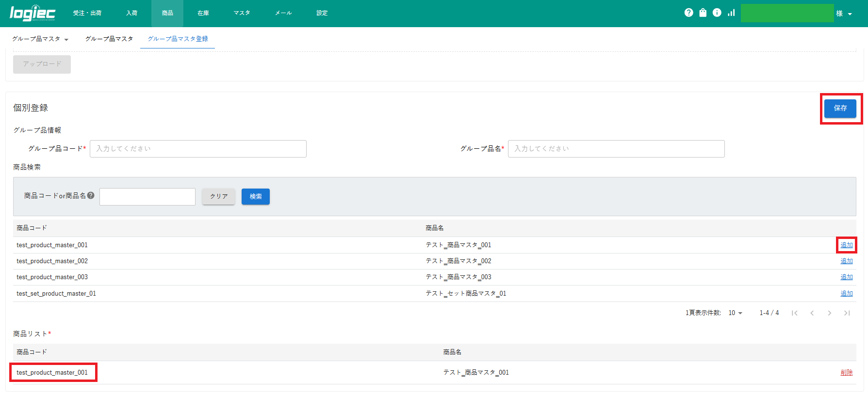Click 追加 link for test_product_master_002
Screen dimensions: 868x396
tap(846, 261)
